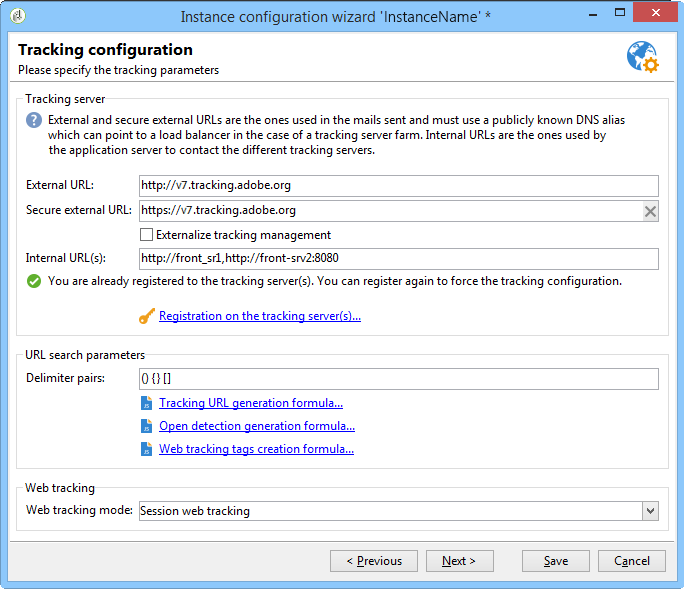
Task: Open Tracking URL generation formula link
Action: pyautogui.click(x=251, y=403)
